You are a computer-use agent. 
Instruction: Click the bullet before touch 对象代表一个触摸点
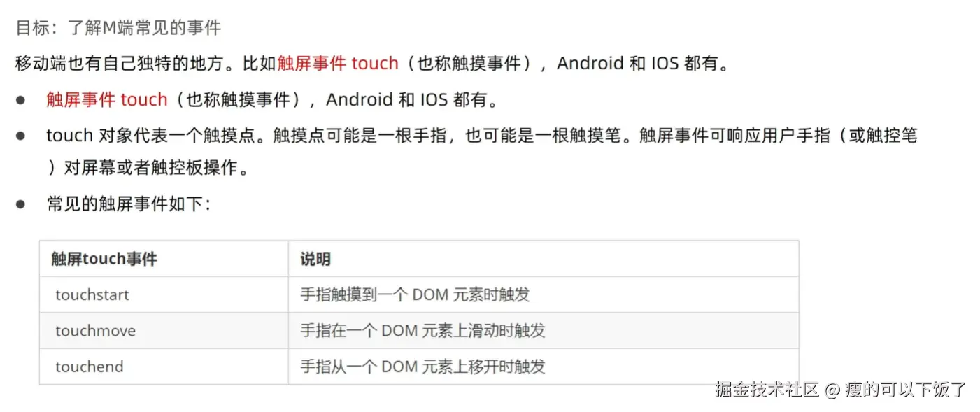coord(21,136)
